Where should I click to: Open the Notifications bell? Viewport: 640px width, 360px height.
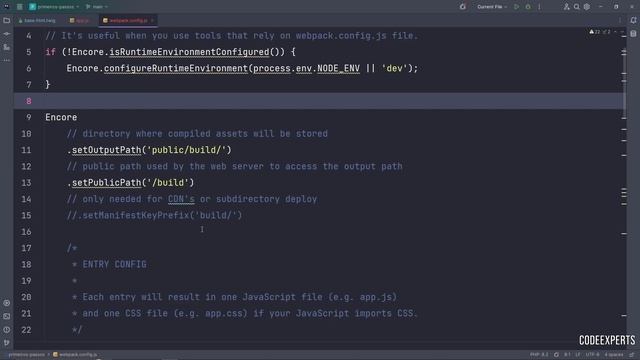click(633, 20)
